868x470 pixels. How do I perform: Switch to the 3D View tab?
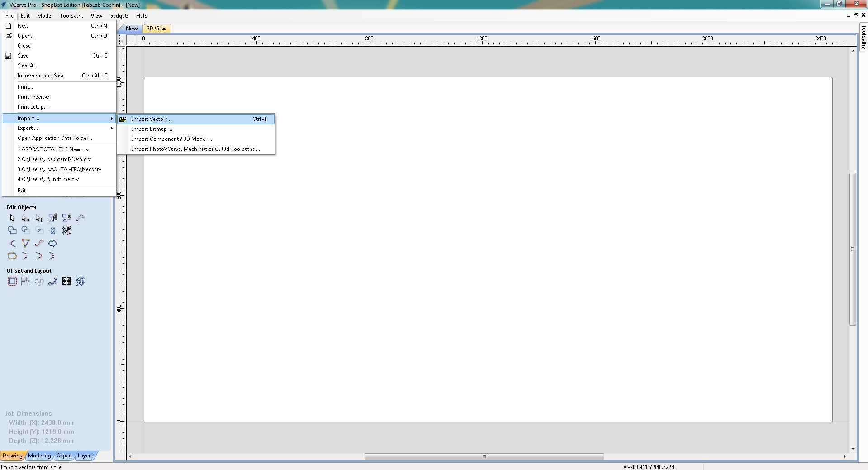point(156,28)
